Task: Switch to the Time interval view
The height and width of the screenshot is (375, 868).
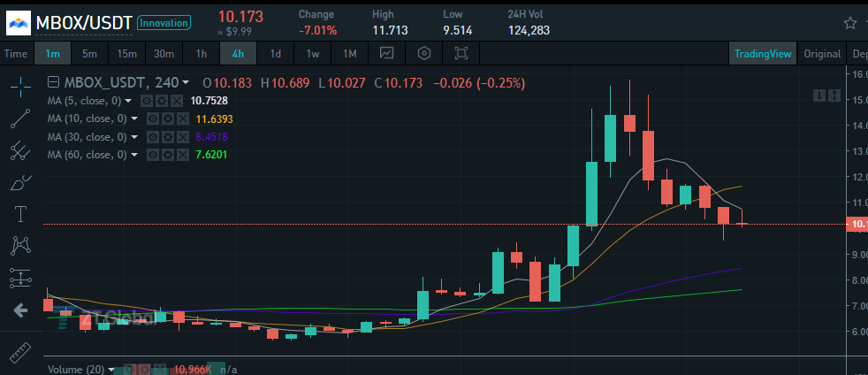Action: point(16,54)
